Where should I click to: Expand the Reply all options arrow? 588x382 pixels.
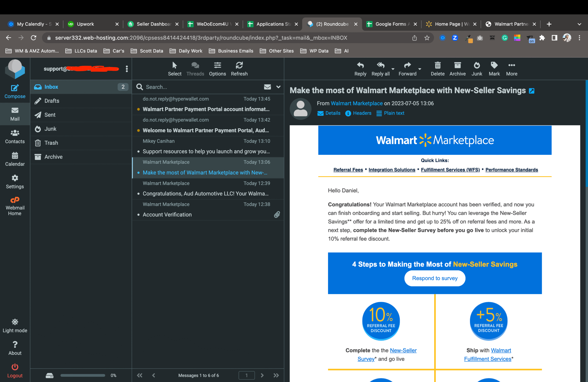pos(393,69)
